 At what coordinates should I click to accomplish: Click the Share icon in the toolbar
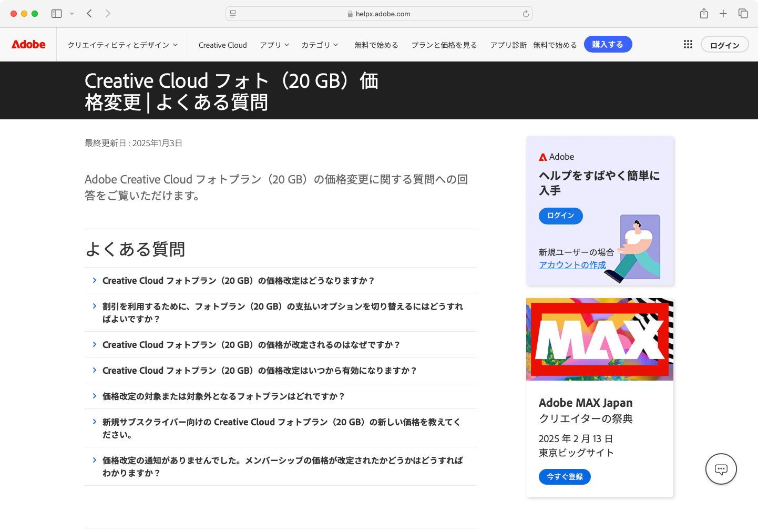704,13
